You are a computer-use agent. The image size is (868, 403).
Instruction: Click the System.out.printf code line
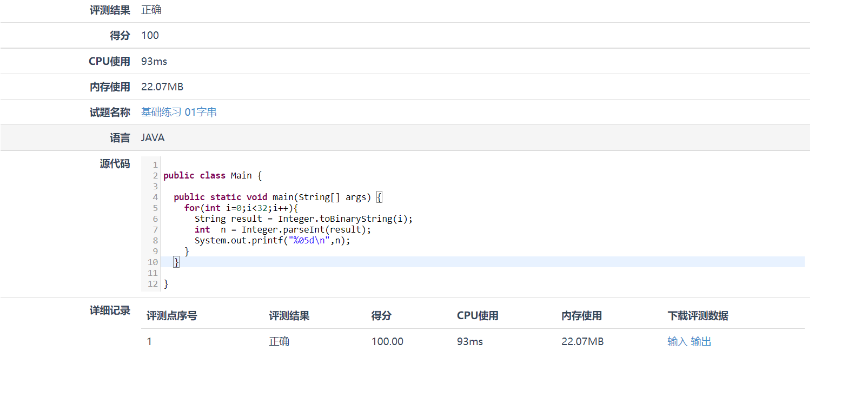tap(272, 240)
